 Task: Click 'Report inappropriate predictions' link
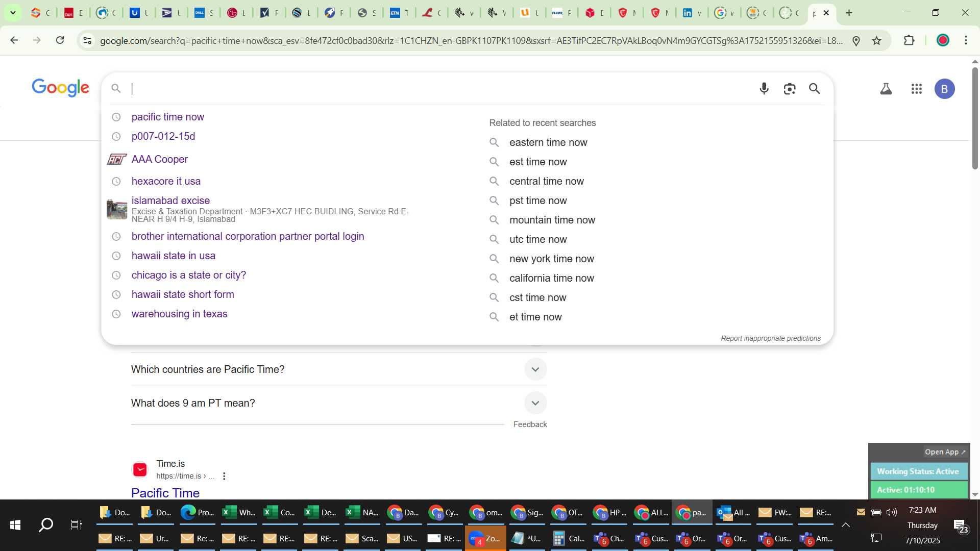771,338
